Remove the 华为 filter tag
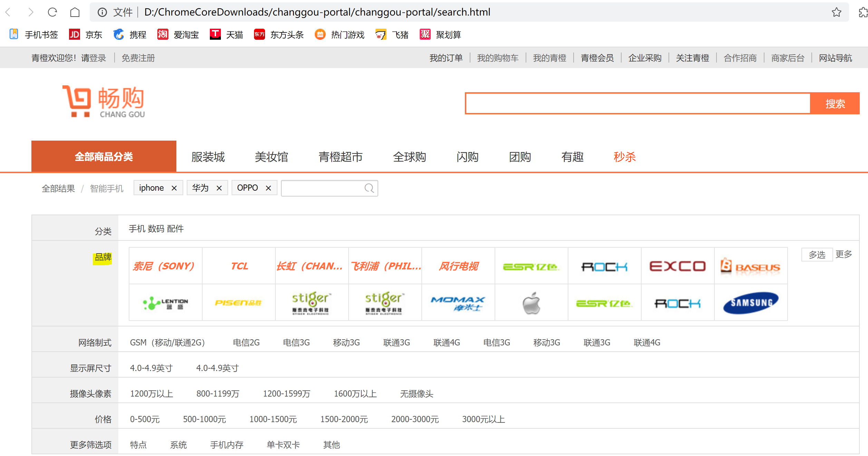Viewport: 868px width, 456px height. tap(219, 188)
